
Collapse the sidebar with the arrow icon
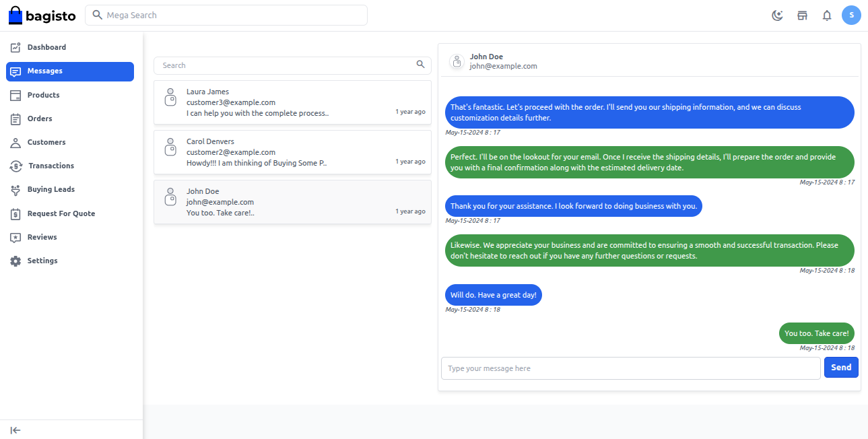tap(15, 430)
